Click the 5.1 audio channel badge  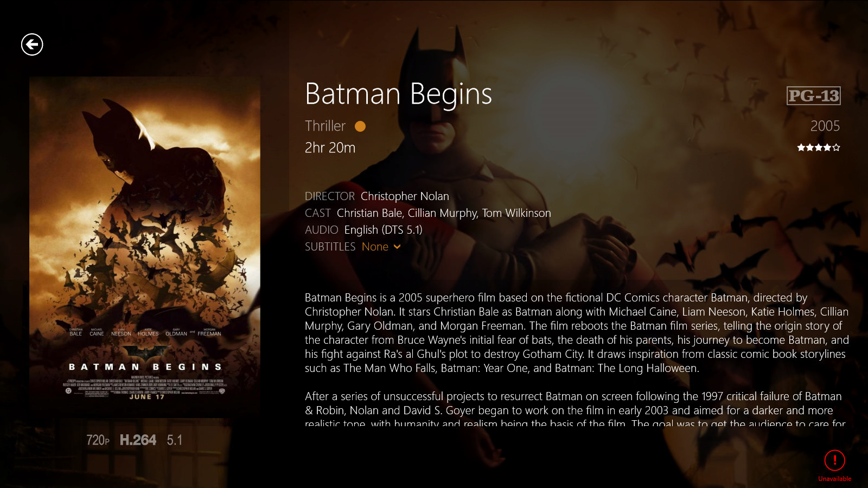(175, 440)
